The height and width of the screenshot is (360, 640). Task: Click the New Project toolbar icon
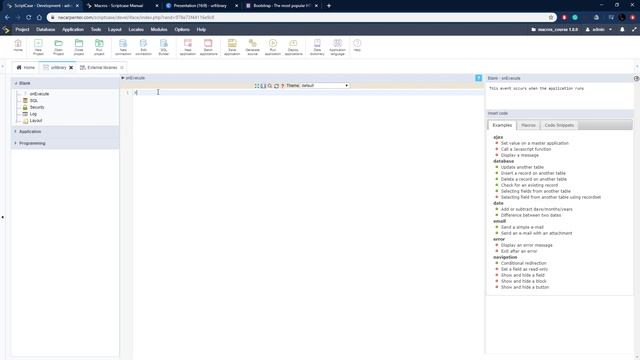pyautogui.click(x=38, y=47)
